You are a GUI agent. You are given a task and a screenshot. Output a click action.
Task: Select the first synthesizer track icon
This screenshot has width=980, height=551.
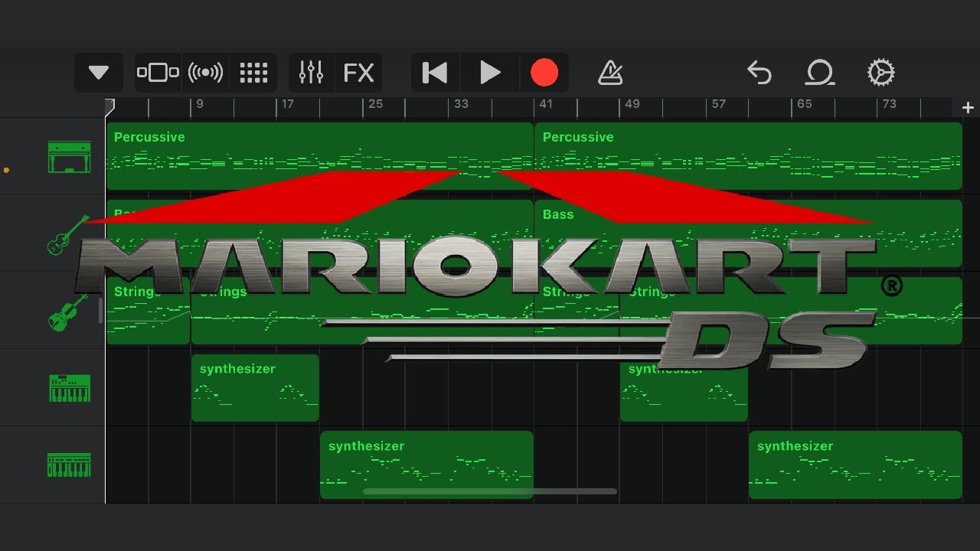click(x=70, y=389)
